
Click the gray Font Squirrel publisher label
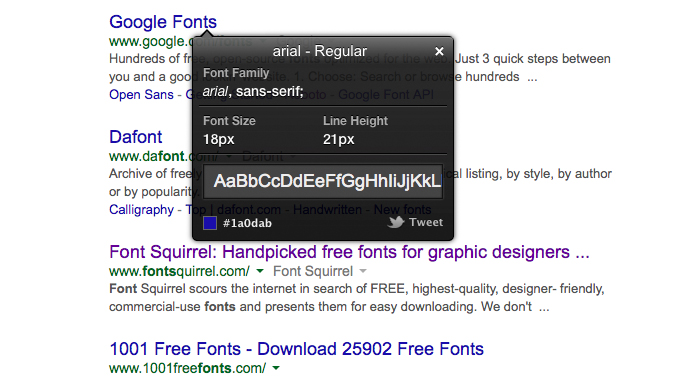tap(313, 271)
